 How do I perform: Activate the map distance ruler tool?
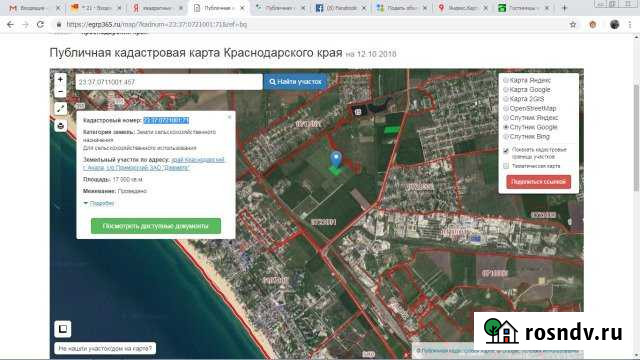(60, 109)
